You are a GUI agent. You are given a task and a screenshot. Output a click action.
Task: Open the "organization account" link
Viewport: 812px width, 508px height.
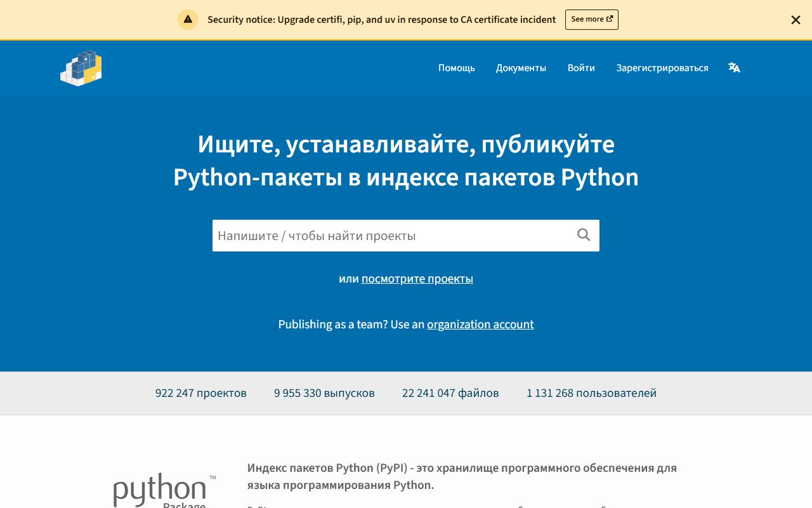480,324
